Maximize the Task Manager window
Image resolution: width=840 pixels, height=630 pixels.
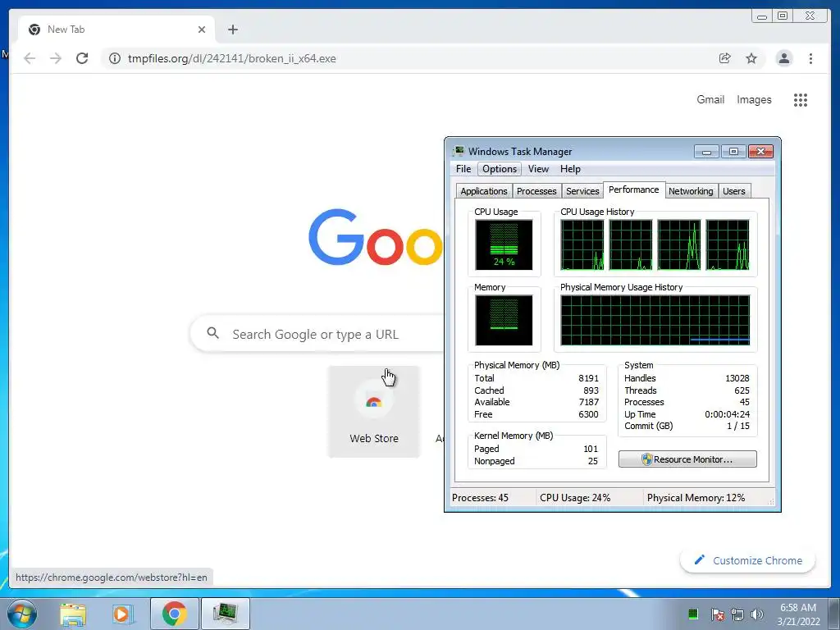click(733, 152)
